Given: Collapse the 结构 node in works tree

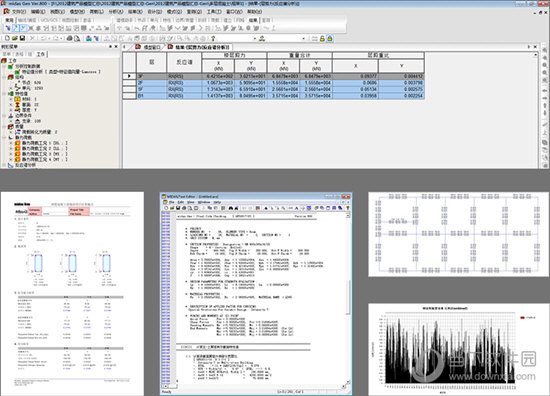Looking at the screenshot, I should (x=4, y=77).
